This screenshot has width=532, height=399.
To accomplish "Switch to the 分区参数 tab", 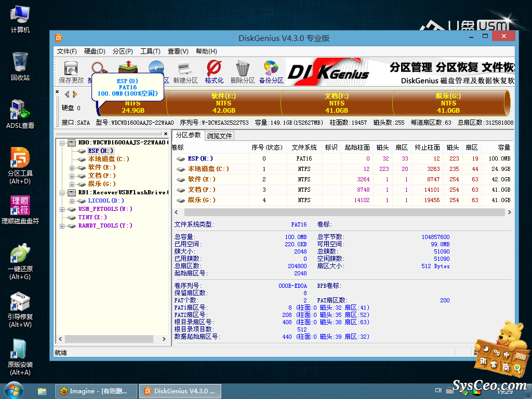I will (x=188, y=135).
